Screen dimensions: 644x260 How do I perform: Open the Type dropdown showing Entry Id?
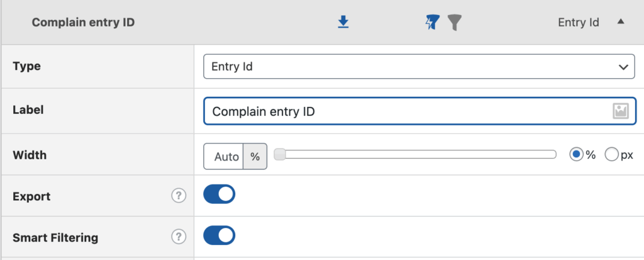419,66
